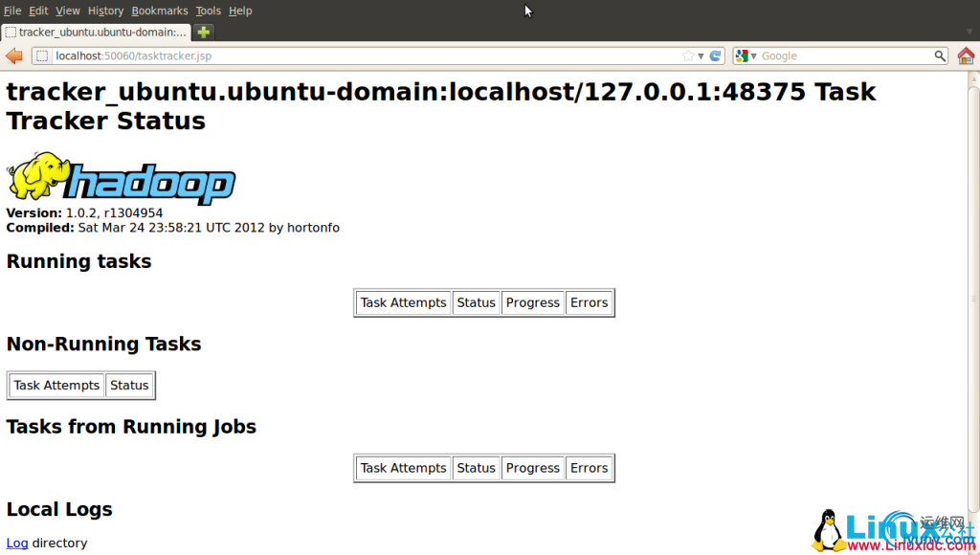Open the Help menu

click(240, 11)
